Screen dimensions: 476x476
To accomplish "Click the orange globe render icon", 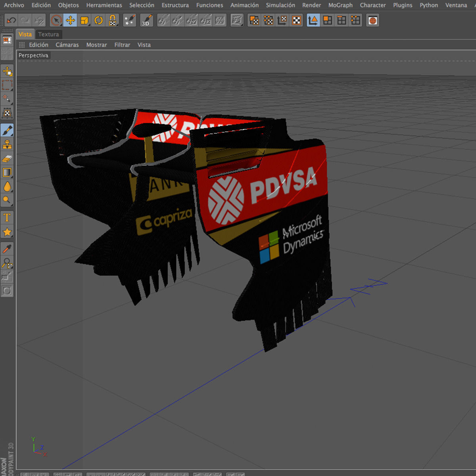I will 372,20.
